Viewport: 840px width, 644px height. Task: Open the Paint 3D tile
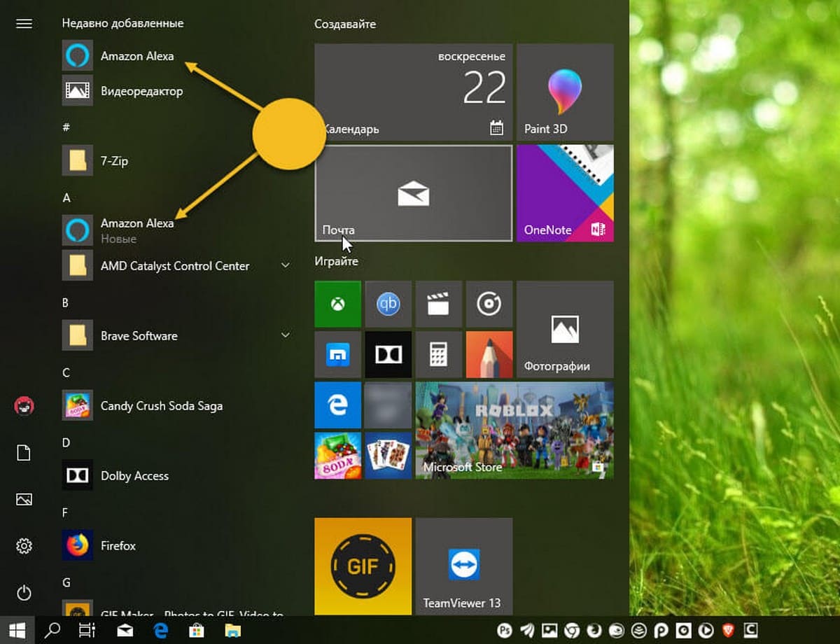point(565,92)
